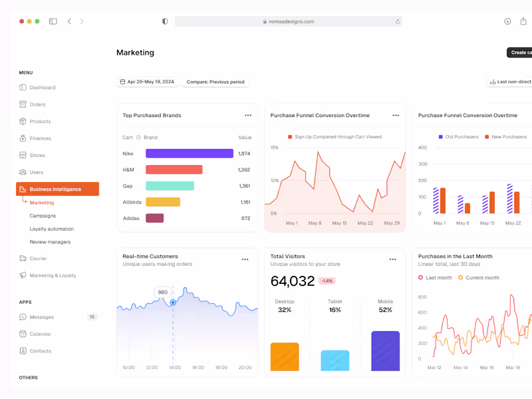Viewport: 532px width, 399px height.
Task: Click the Products icon
Action: [22, 121]
